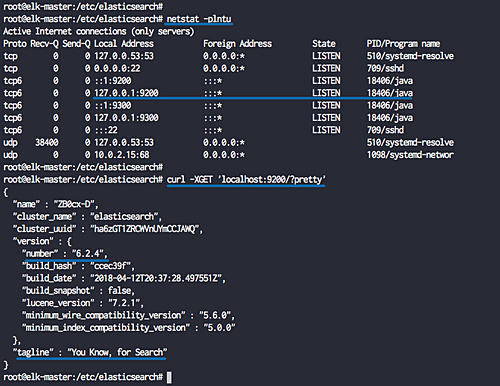
Task: Select the version number "6.2.4"
Action: (88, 253)
